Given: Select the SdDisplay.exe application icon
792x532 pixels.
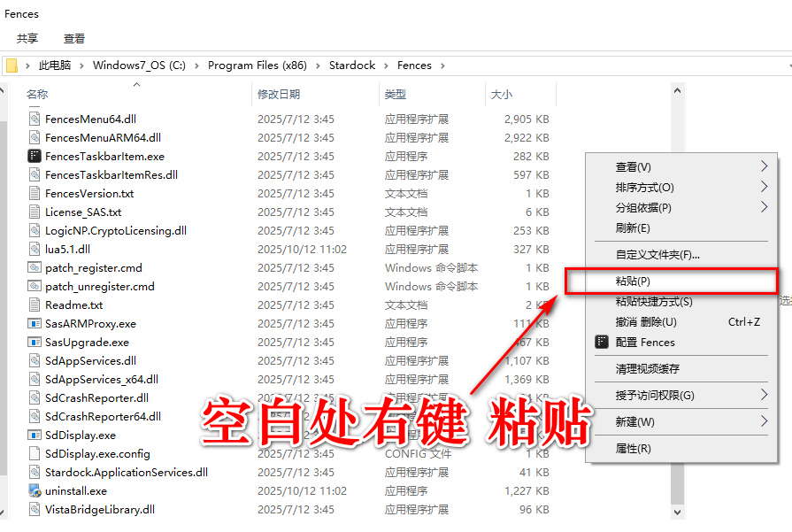Looking at the screenshot, I should [x=34, y=435].
